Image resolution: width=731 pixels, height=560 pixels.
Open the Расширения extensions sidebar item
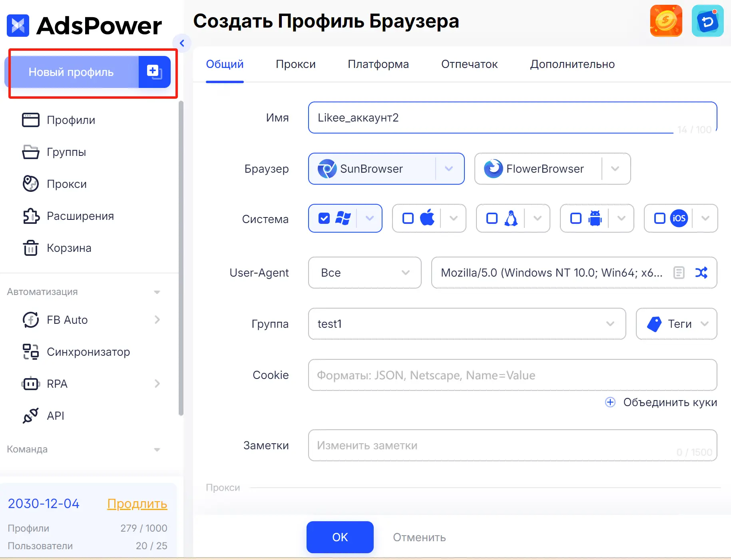click(80, 216)
